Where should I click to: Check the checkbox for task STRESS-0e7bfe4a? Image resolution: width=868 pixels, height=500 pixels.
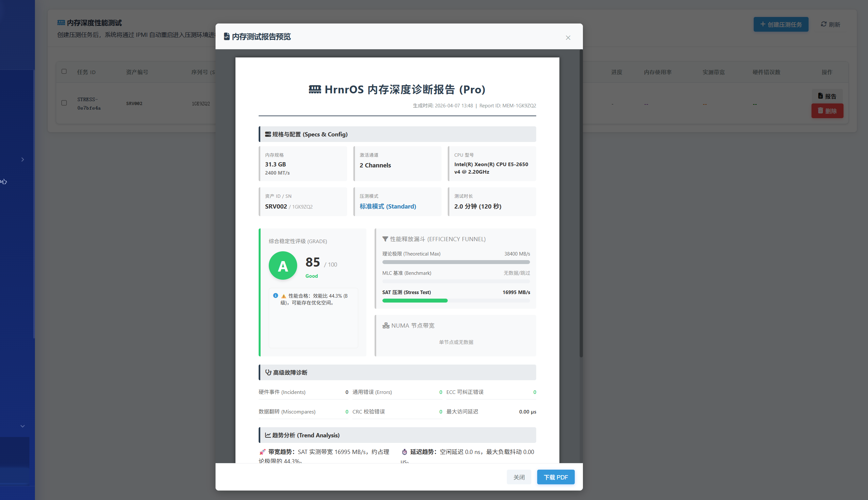coord(64,103)
